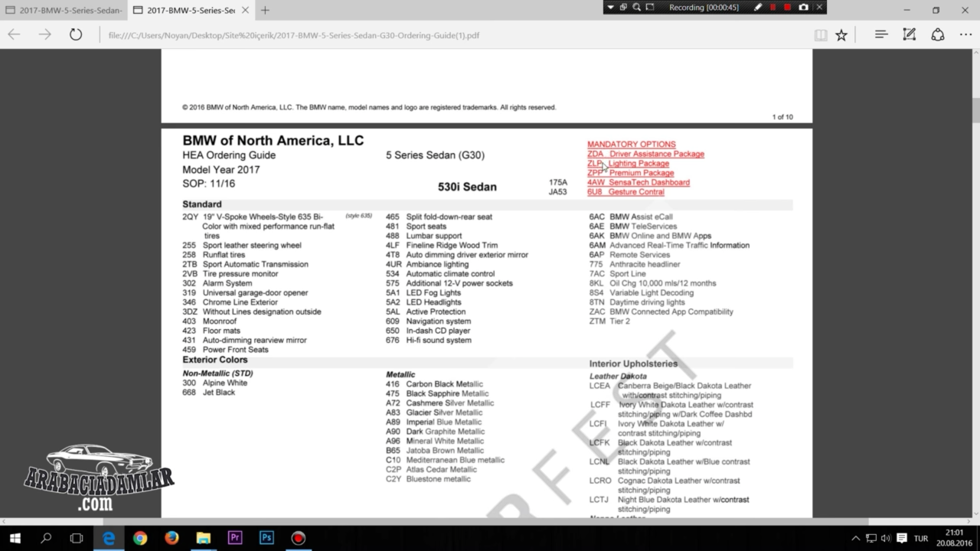This screenshot has width=980, height=551.
Task: Switch to first 2017-BMW-5-Series-Sedan tab
Action: pyautogui.click(x=63, y=10)
